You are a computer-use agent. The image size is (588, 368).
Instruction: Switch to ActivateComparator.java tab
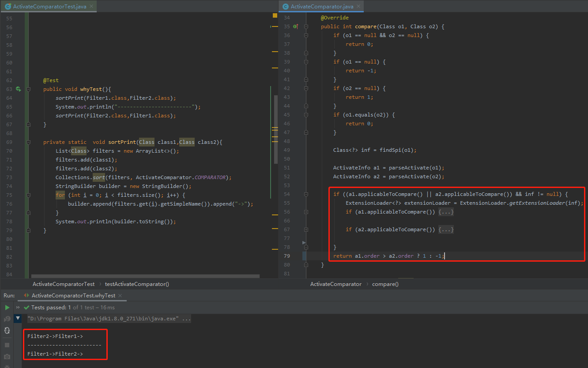322,7
